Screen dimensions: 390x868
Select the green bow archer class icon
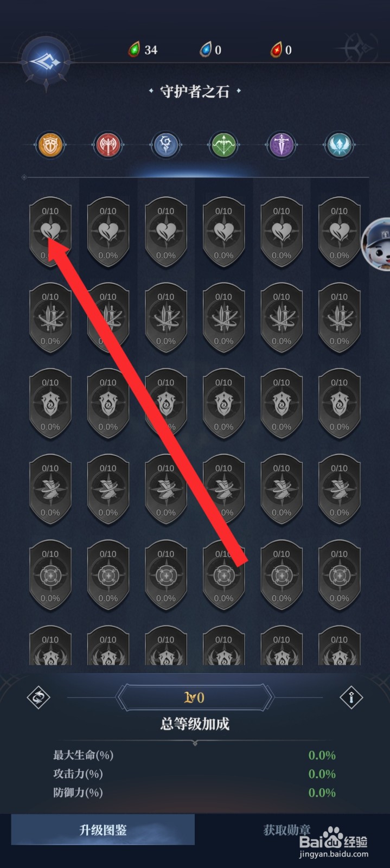[x=223, y=145]
